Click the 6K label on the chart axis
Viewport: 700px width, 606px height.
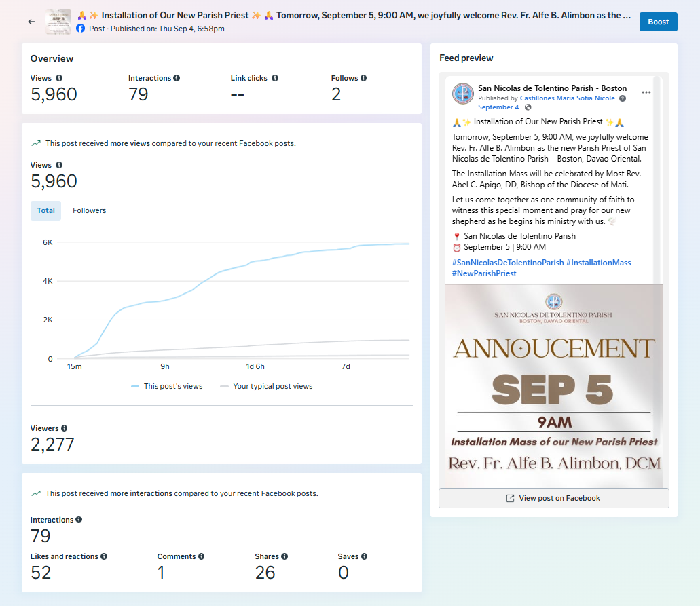click(48, 242)
